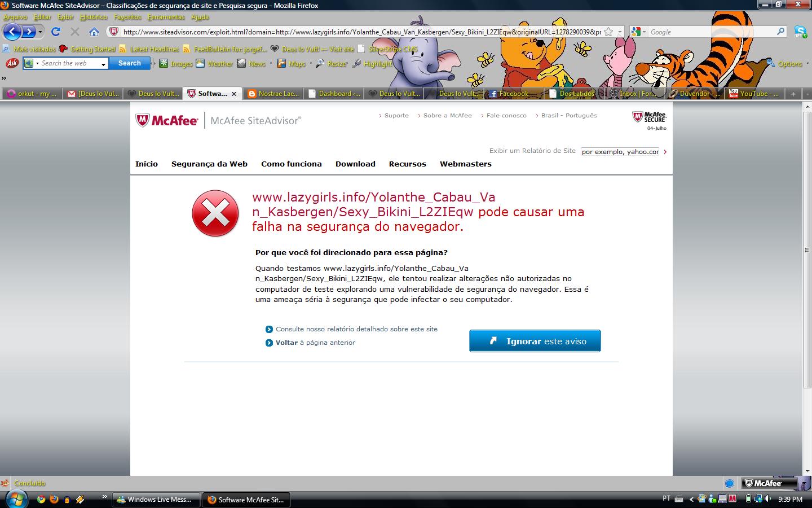Switch to the orkut tab

click(32, 94)
